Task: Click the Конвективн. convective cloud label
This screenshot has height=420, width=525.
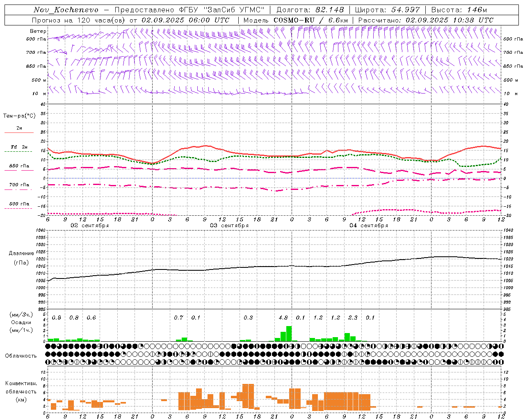Action: point(21,383)
